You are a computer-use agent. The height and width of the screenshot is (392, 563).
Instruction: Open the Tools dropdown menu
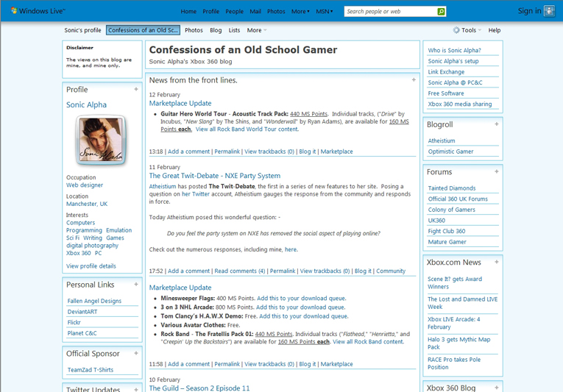[471, 30]
